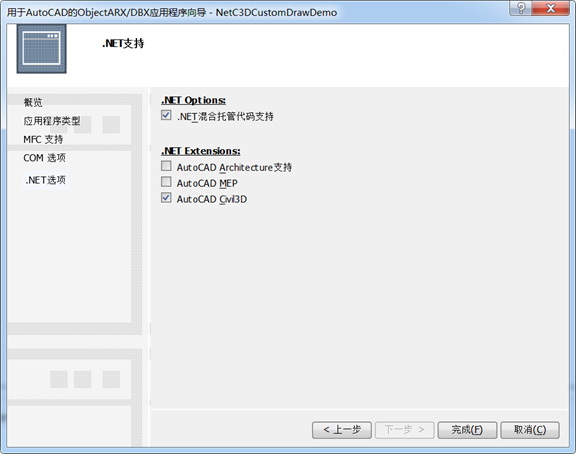
Task: Cancel wizard with 取消(C) button
Action: [x=530, y=430]
